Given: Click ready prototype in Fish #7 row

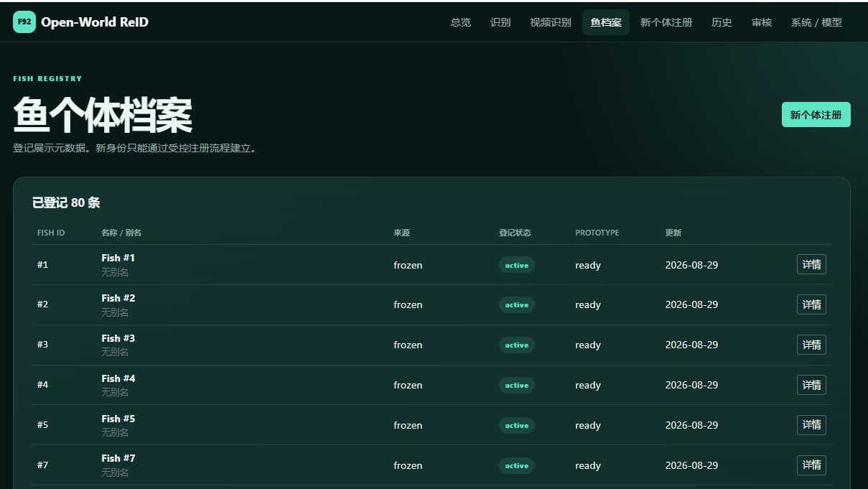Looking at the screenshot, I should [588, 466].
